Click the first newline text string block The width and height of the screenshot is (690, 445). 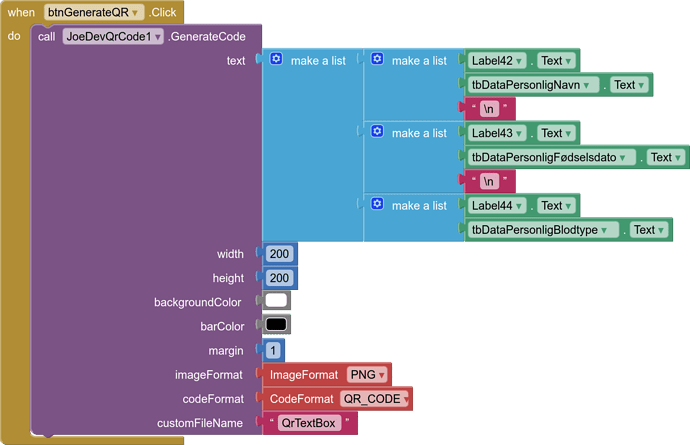pos(489,109)
